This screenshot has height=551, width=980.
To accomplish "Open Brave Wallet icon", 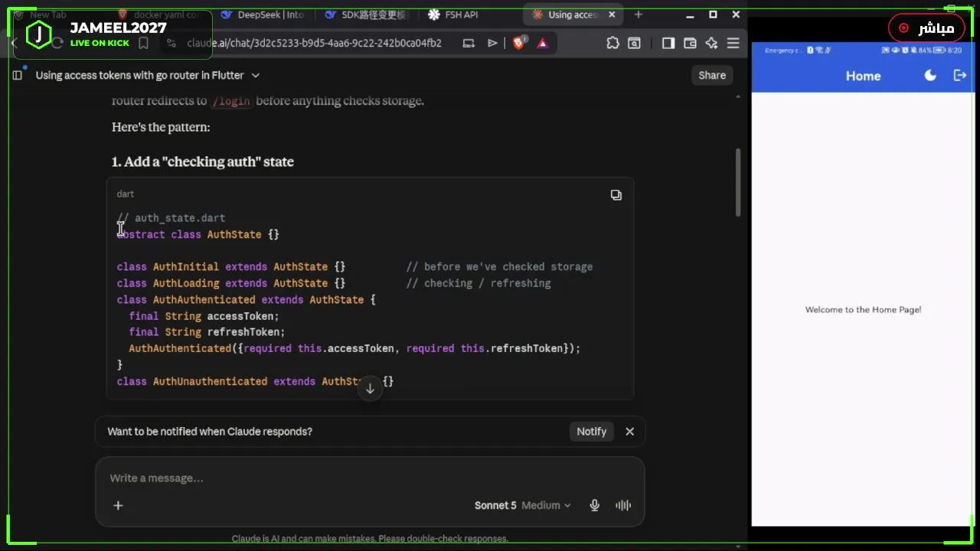I will click(690, 44).
